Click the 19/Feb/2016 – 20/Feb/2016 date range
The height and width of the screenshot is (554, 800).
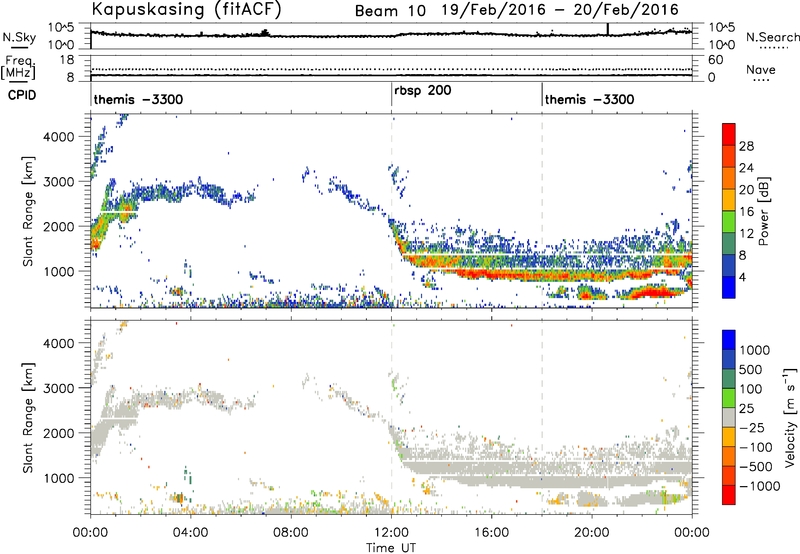coord(560,10)
